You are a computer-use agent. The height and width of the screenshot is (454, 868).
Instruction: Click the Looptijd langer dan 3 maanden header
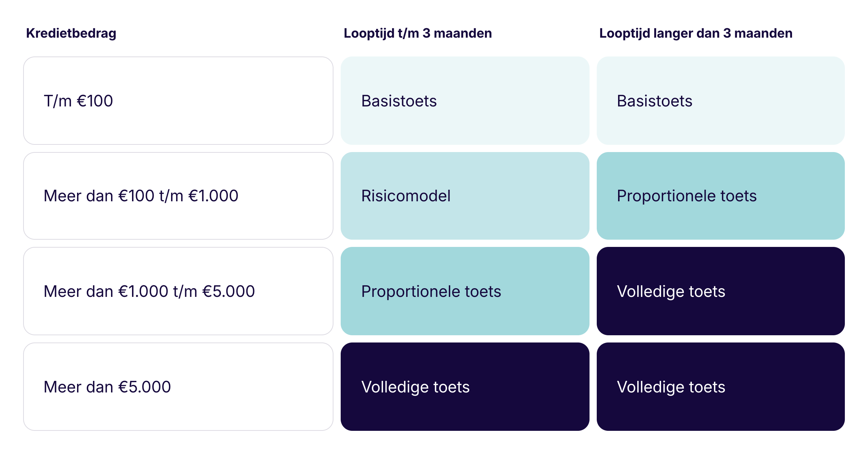(696, 33)
